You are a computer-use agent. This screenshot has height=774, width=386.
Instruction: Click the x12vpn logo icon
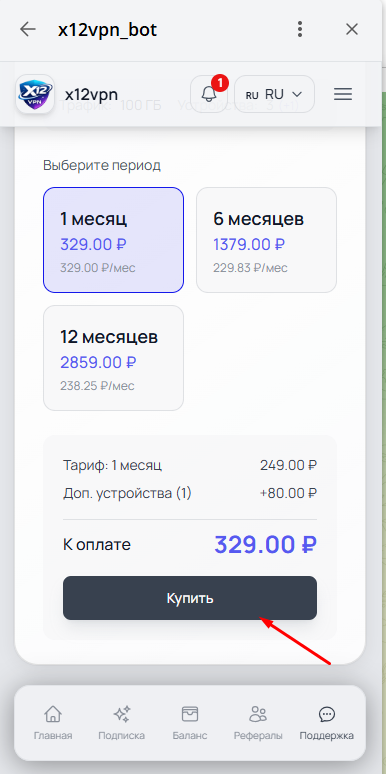(35, 94)
